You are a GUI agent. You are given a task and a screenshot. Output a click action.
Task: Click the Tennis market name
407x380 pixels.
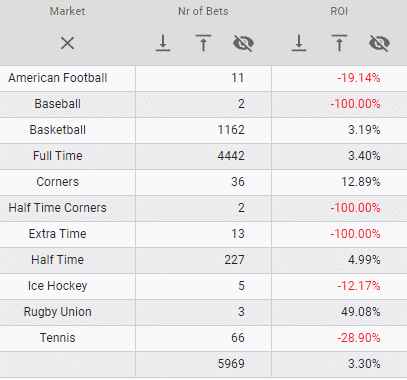click(x=58, y=338)
